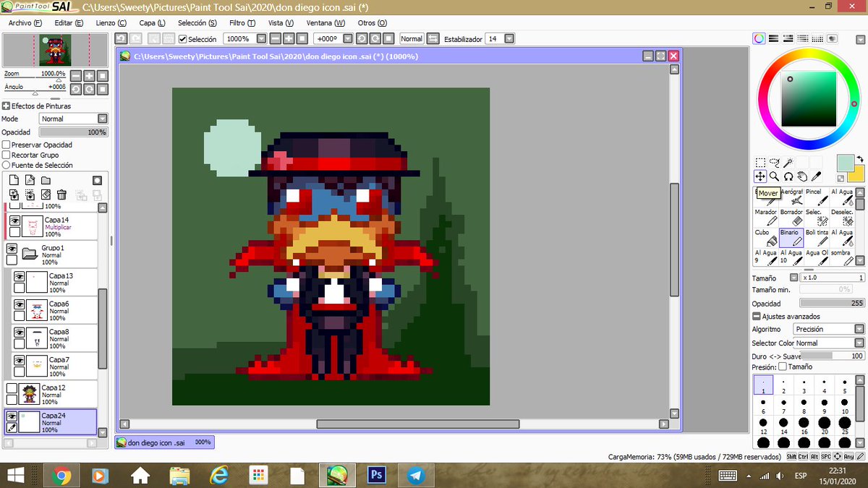Viewport: 868px width, 488px height.
Task: Click the layer mask icon
Action: (x=97, y=180)
